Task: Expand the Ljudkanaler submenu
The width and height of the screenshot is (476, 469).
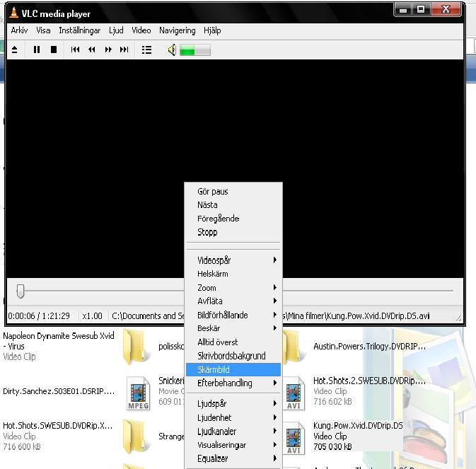Action: click(x=233, y=432)
